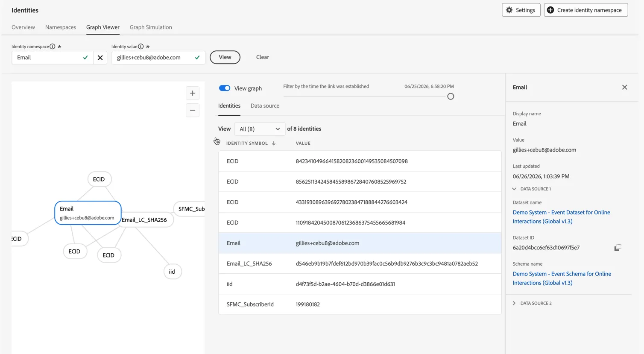Select the ECID row ending in 681984
Screen dimensions: 644x354
(x=360, y=222)
